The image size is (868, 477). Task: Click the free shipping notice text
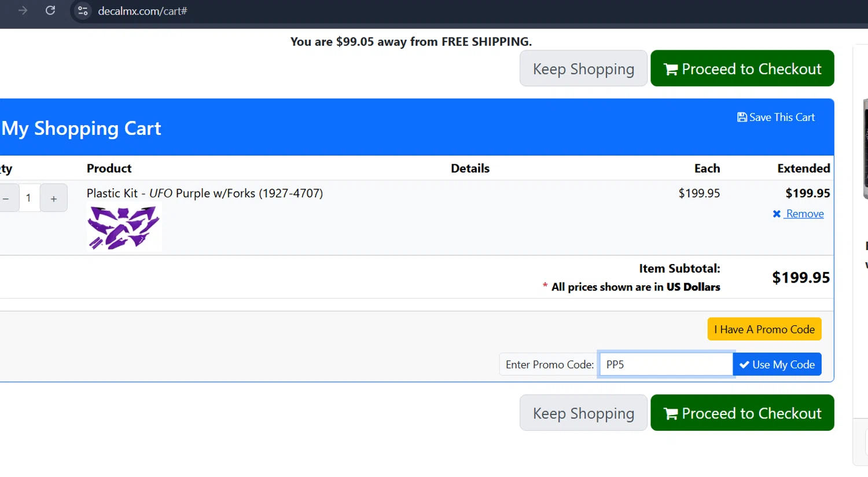coord(411,42)
